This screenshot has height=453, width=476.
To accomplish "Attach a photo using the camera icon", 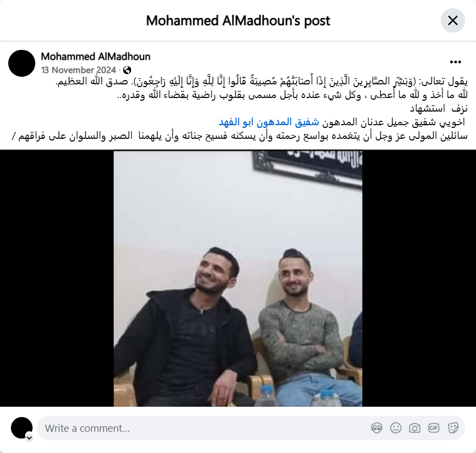I will (x=415, y=428).
